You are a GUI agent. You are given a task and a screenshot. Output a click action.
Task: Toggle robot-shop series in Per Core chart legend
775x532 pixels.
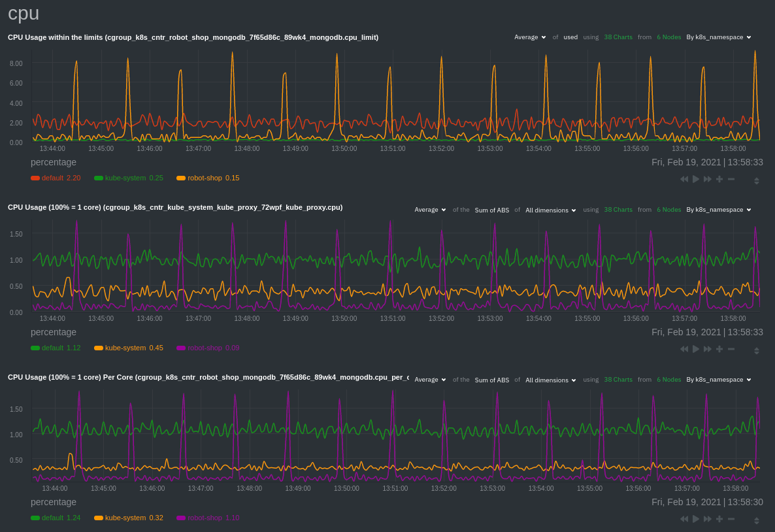[204, 518]
